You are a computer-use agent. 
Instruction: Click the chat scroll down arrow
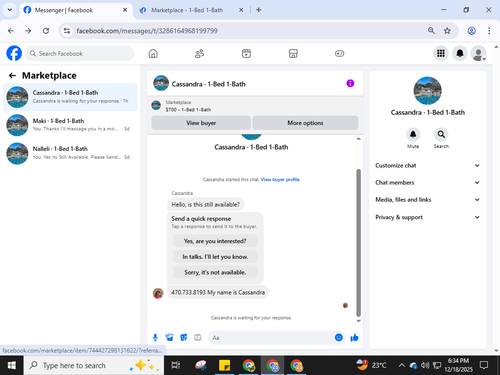(359, 321)
